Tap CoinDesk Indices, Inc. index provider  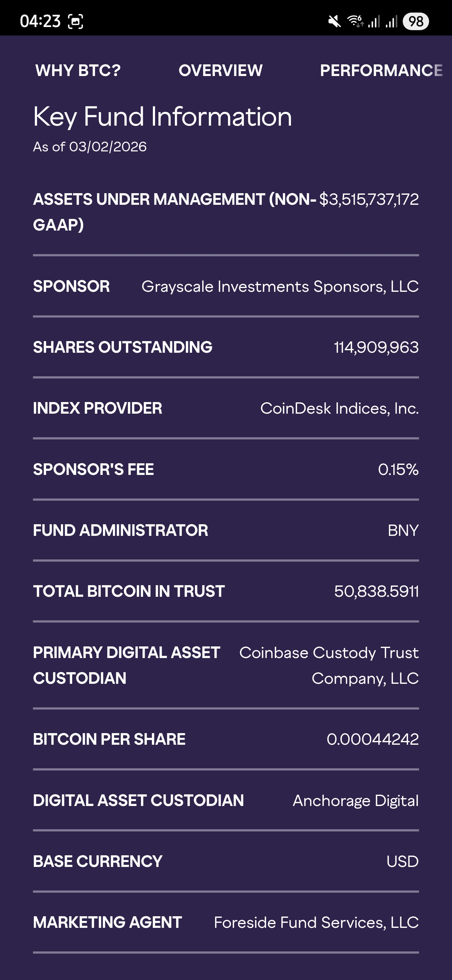339,408
